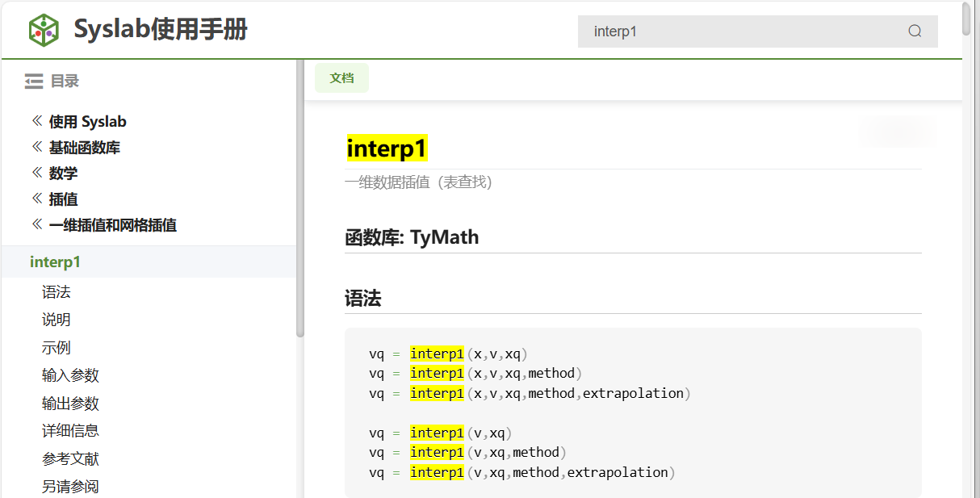Select interp1 entry in sidebar
The width and height of the screenshot is (980, 498).
pos(55,262)
